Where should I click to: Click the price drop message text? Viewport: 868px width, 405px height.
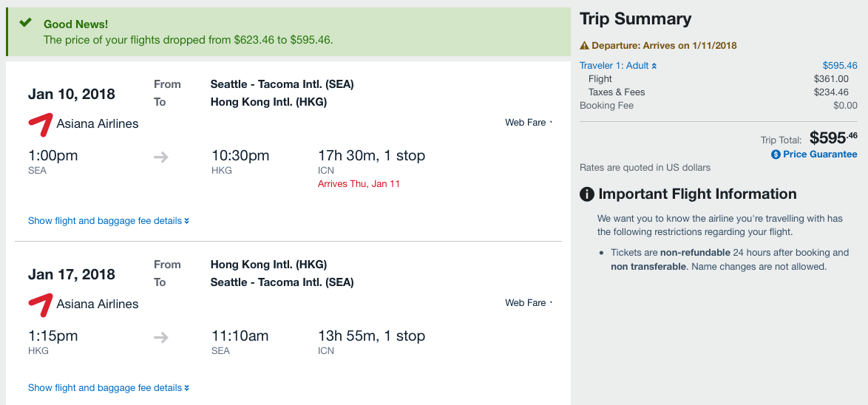188,40
